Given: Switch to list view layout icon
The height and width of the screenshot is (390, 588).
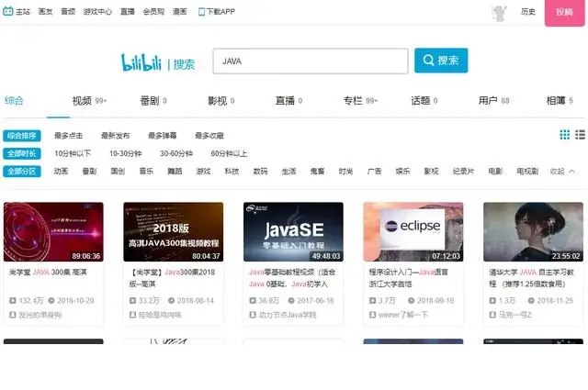Looking at the screenshot, I should coord(580,135).
